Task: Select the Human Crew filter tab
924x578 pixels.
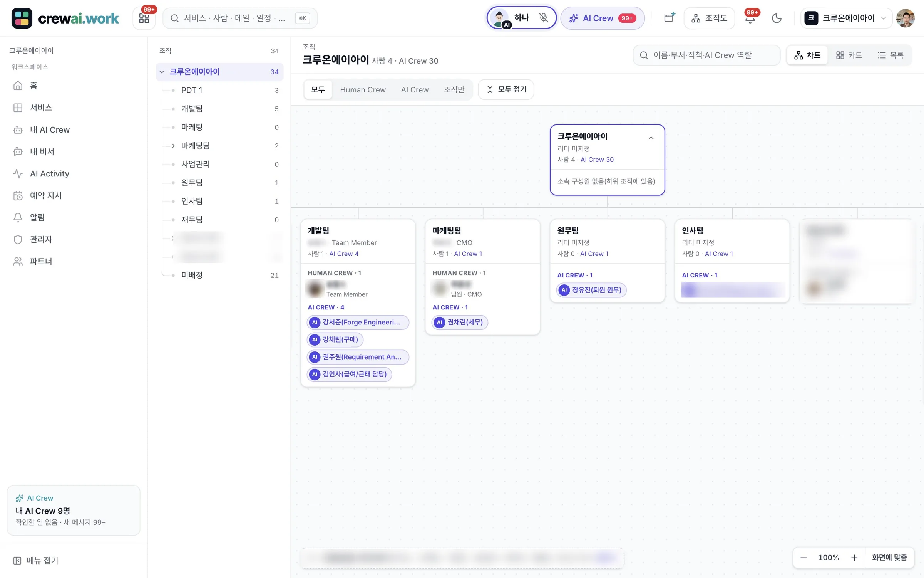Action: [363, 90]
